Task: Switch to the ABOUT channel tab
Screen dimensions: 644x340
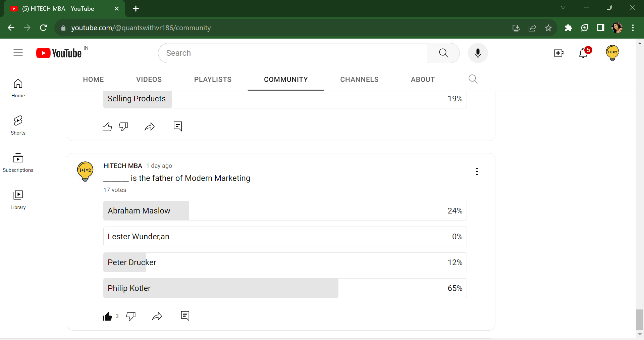Action: (423, 80)
